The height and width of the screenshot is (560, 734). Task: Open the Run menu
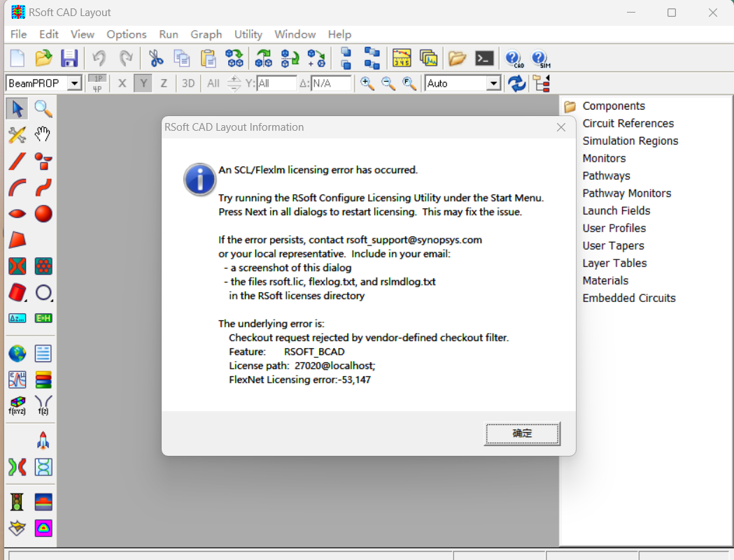[x=169, y=34]
